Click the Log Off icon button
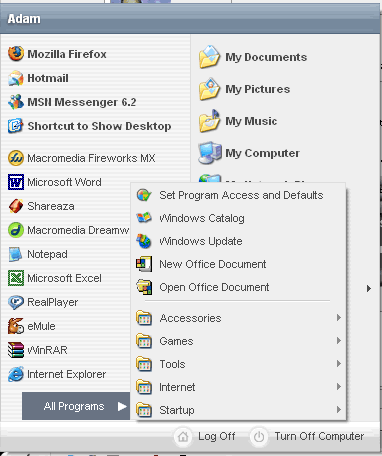The image size is (382, 456). click(x=183, y=436)
